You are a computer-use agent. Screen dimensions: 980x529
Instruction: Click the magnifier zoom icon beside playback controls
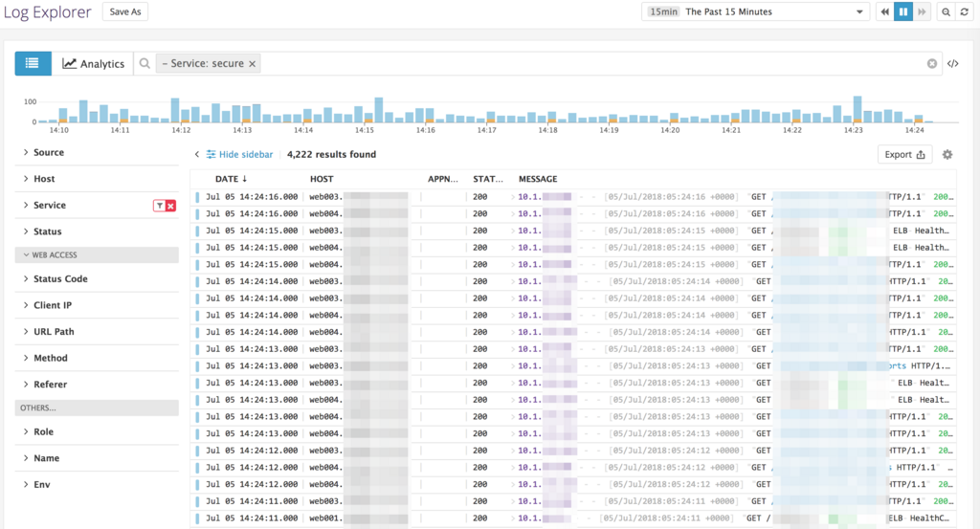[946, 11]
